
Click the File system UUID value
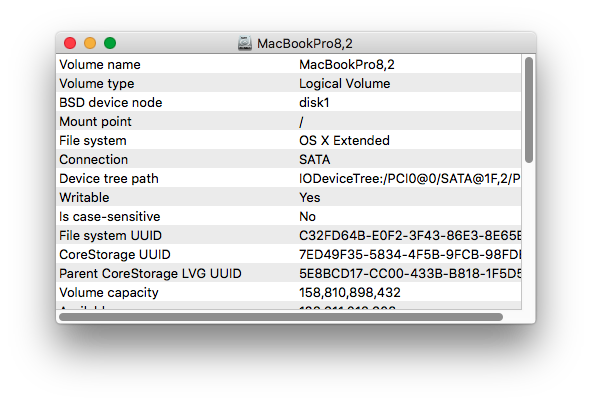(x=410, y=235)
